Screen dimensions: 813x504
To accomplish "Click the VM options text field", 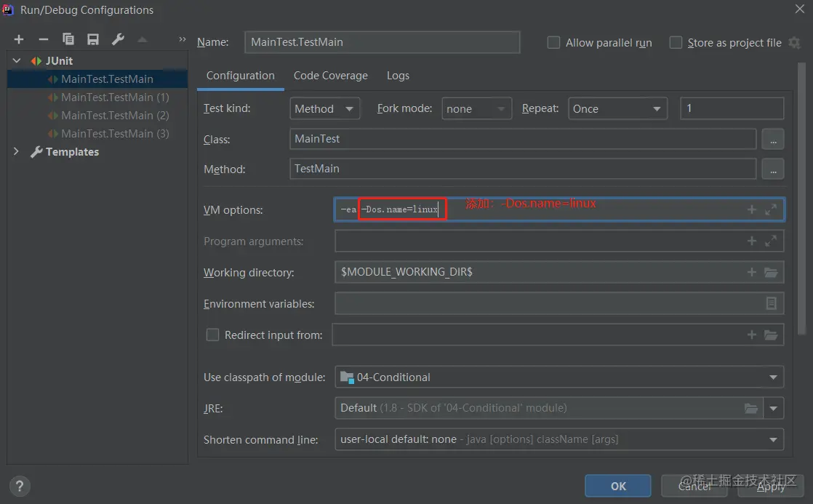I will [x=559, y=209].
